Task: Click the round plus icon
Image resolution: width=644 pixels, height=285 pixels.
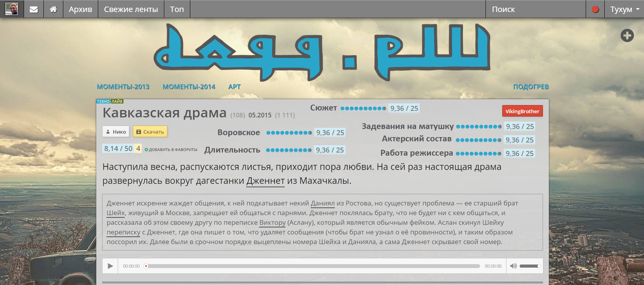Action: (x=627, y=36)
